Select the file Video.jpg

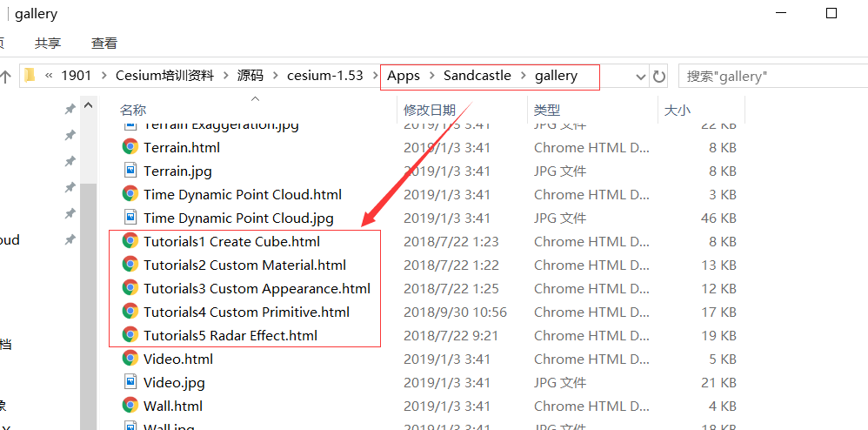tap(174, 382)
